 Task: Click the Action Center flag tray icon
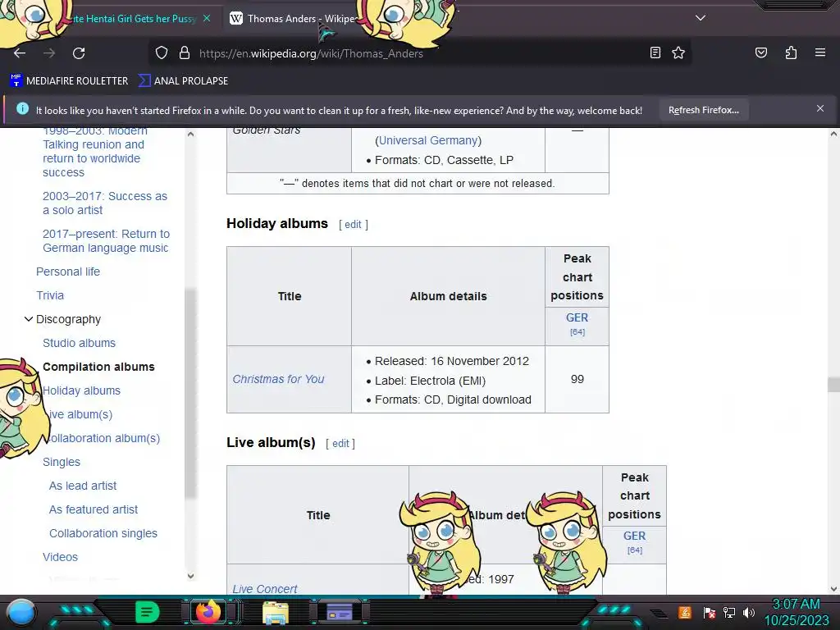point(709,612)
